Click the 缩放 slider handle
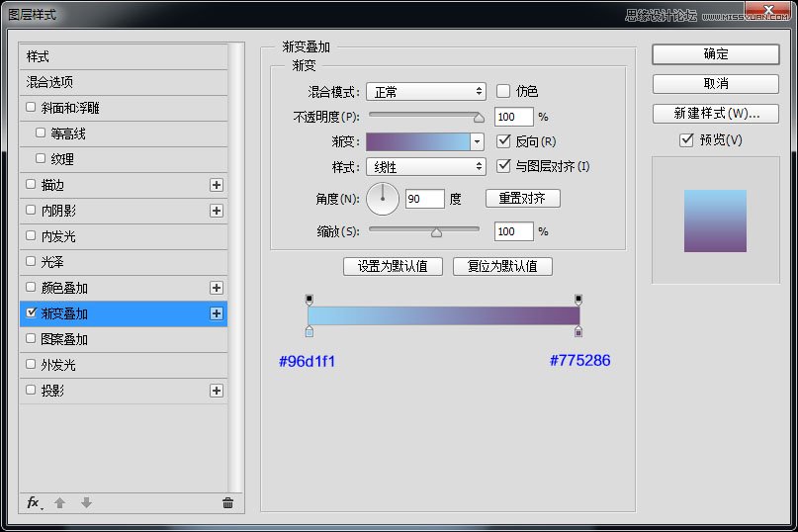Image resolution: width=798 pixels, height=532 pixels. pos(436,232)
